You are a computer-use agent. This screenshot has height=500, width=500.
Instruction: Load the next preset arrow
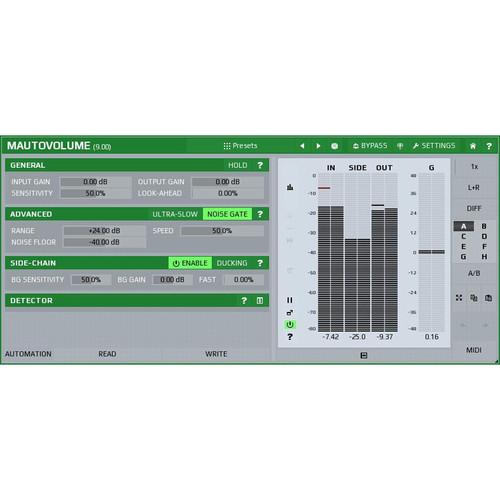pos(318,146)
